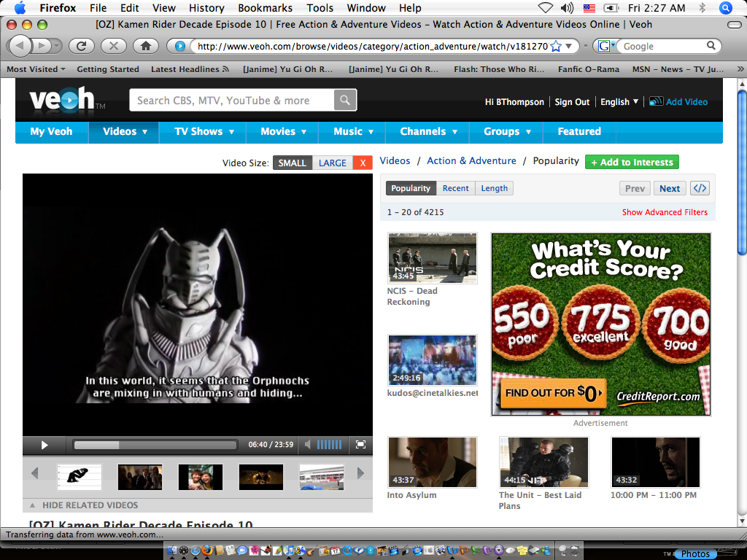747x560 pixels.
Task: Click the Next page button
Action: click(670, 188)
